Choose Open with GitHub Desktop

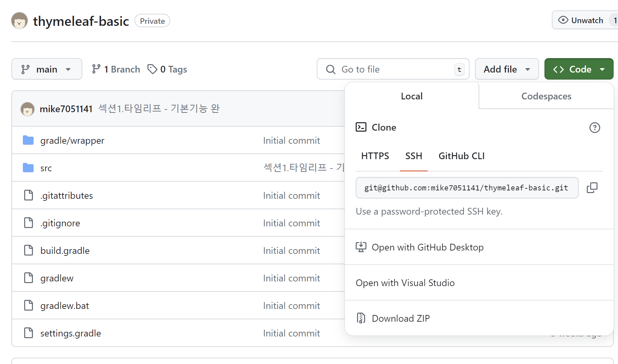click(479, 247)
